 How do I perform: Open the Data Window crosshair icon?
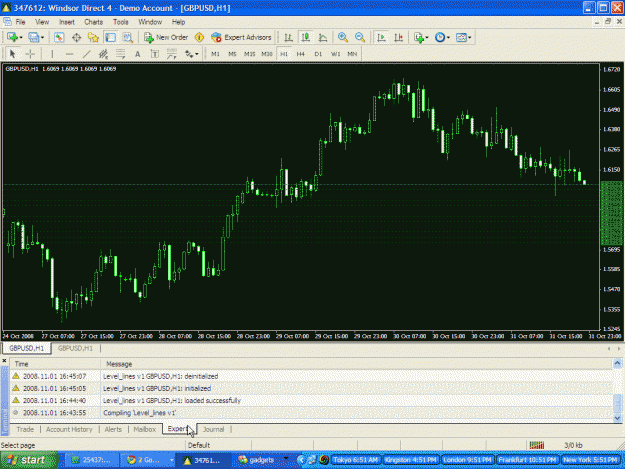pos(76,37)
